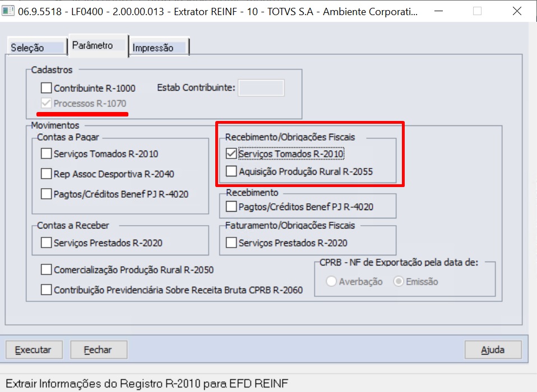Check Pagtos/Créditos Benef PJ R-4020 under Recebimento
537x392 pixels.
[231, 207]
